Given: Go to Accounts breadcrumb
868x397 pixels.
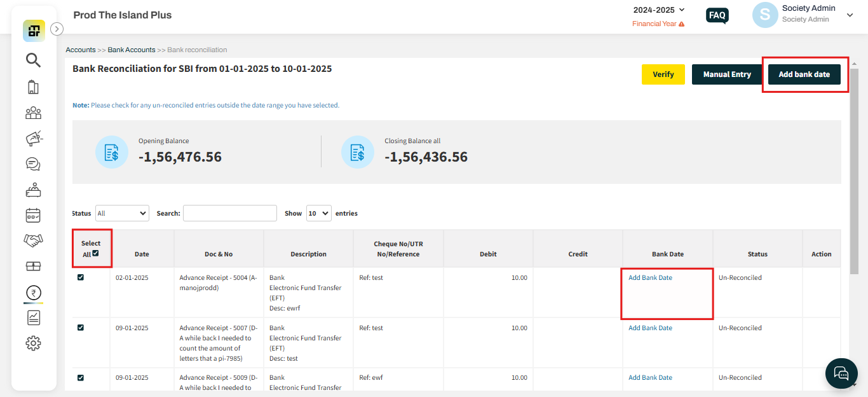Looking at the screenshot, I should pyautogui.click(x=81, y=50).
